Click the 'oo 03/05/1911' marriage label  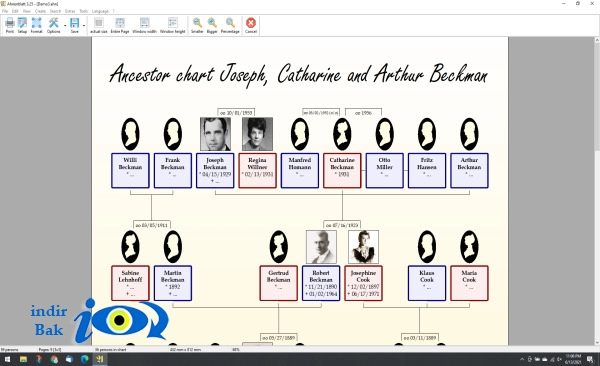[x=152, y=225]
